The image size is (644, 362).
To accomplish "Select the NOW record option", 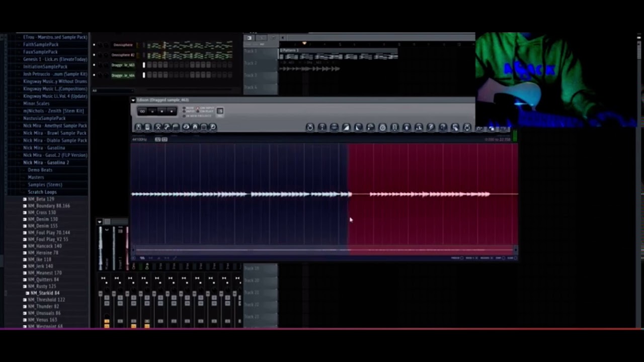I will coord(184,108).
